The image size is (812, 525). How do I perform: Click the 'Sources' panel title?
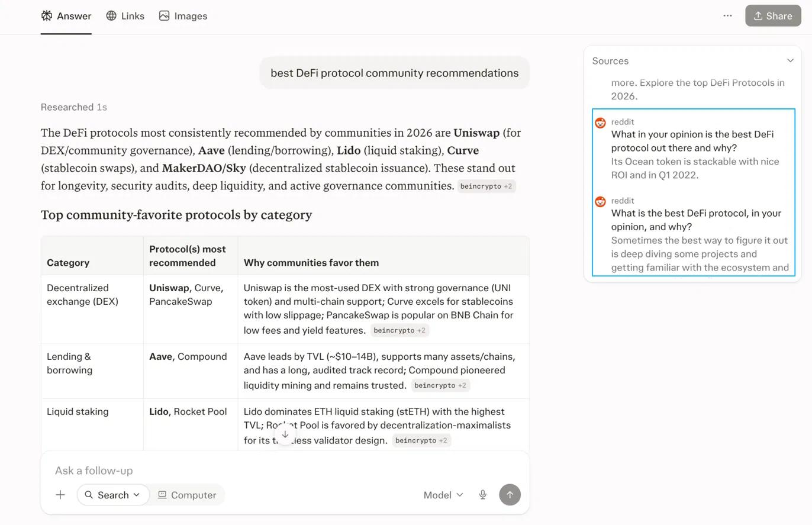[610, 61]
